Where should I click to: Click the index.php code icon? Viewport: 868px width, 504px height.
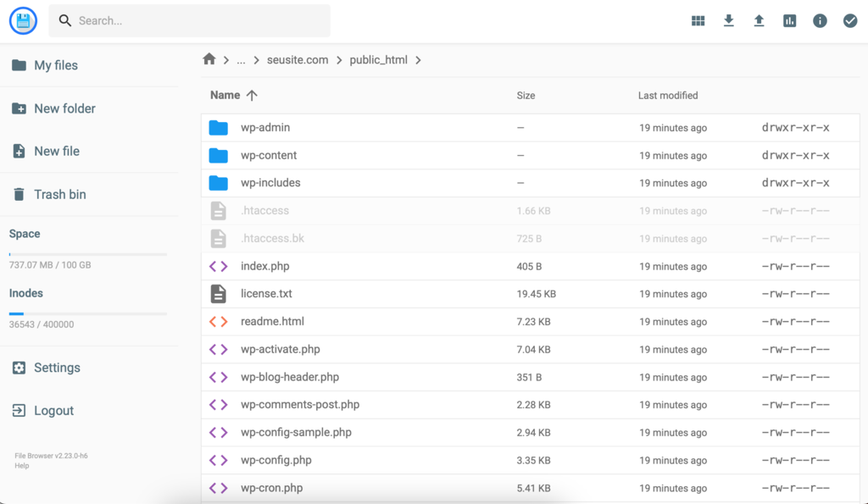(x=218, y=266)
